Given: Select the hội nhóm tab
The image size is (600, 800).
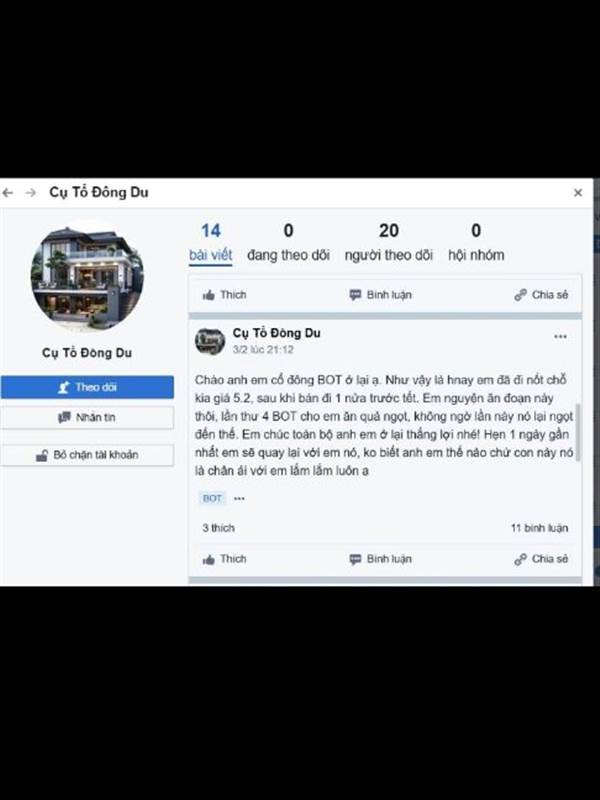Looking at the screenshot, I should pos(476,242).
